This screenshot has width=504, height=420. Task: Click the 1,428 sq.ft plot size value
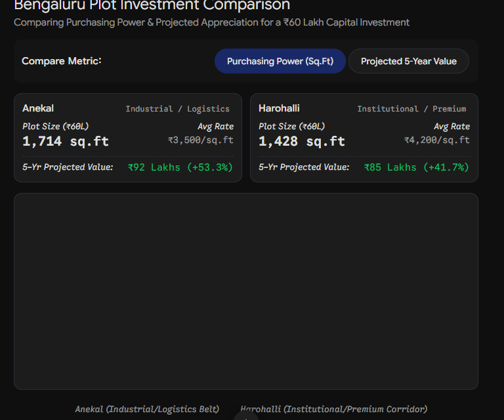[x=302, y=141]
